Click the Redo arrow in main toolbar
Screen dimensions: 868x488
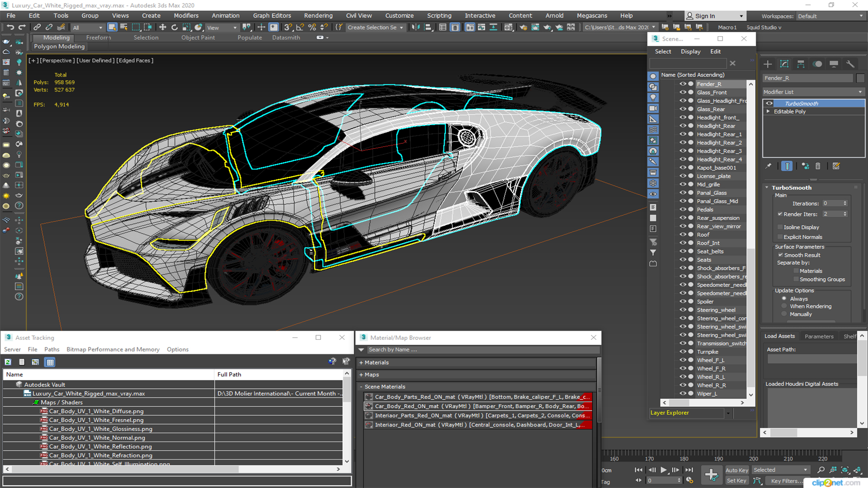[x=21, y=28]
